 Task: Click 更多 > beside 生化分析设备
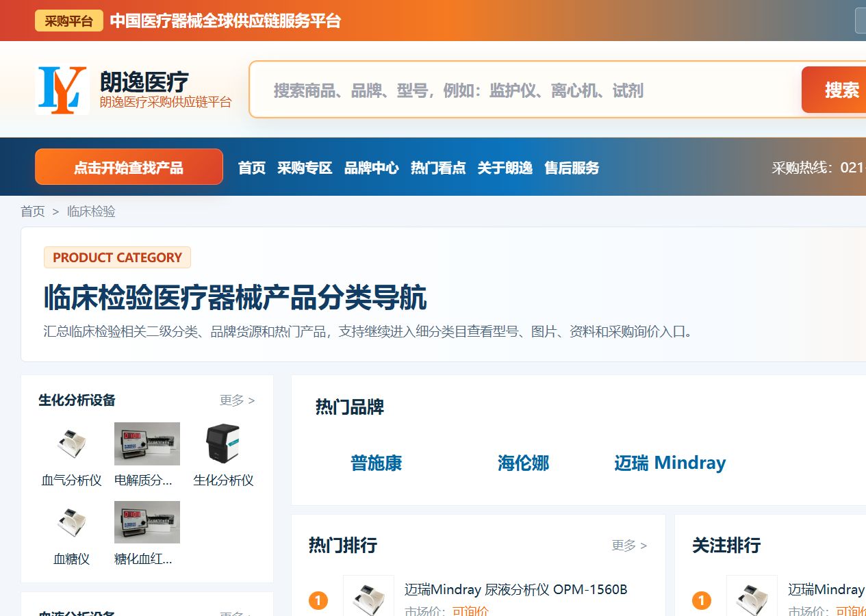click(x=238, y=400)
